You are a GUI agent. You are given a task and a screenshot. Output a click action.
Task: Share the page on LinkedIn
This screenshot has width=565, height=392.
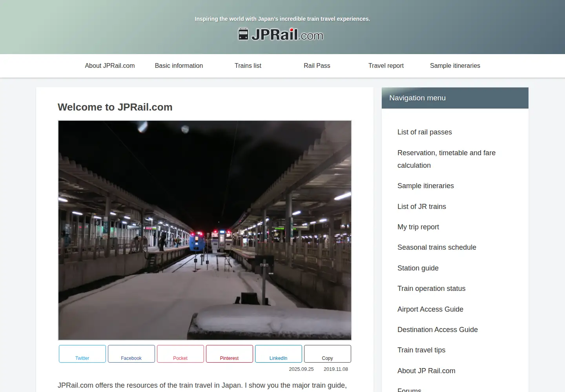[x=279, y=354]
